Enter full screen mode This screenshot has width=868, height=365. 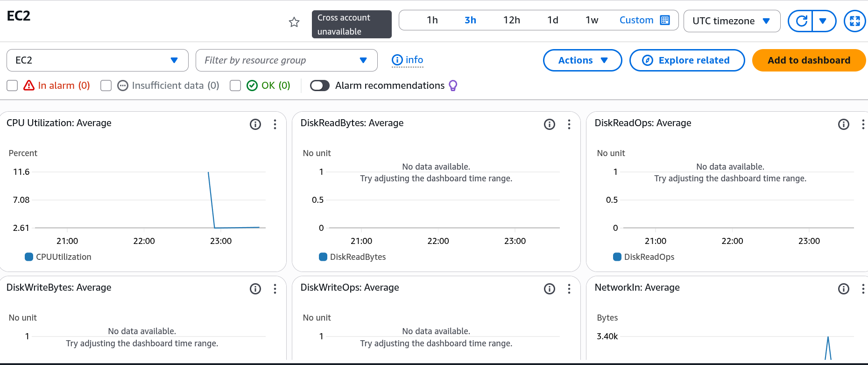click(855, 21)
